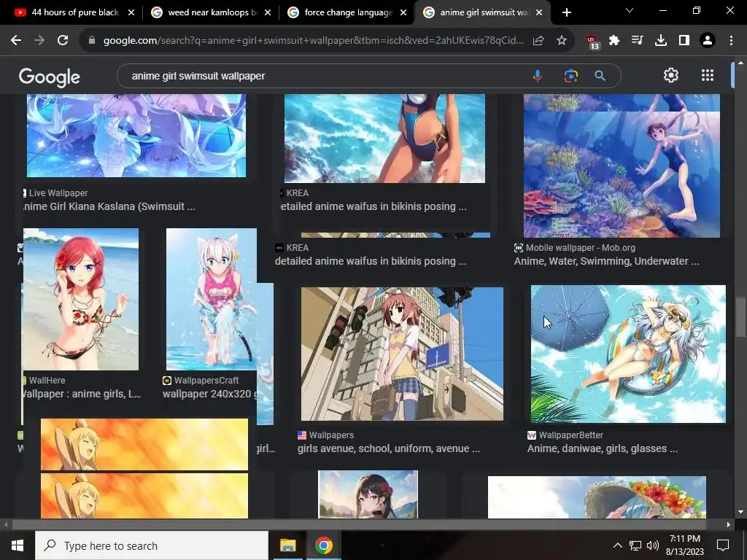Switch to force change language tab
The image size is (747, 560).
(x=348, y=12)
